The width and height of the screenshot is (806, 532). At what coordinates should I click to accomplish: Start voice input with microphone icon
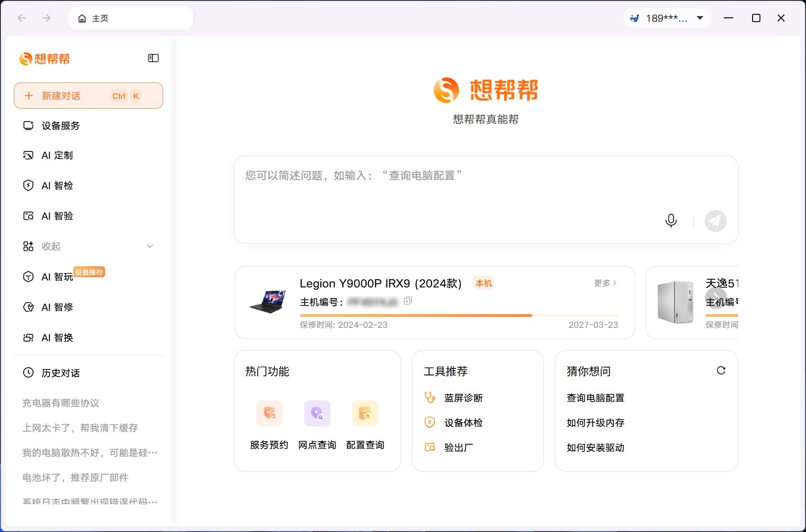click(671, 221)
